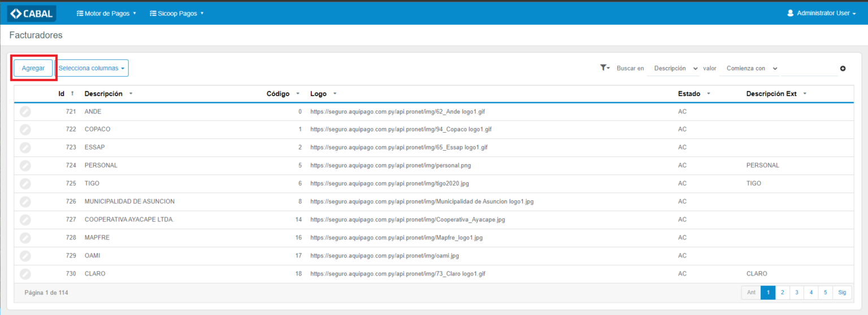Open edit pencil for CLARO row
The height and width of the screenshot is (315, 868).
click(25, 274)
